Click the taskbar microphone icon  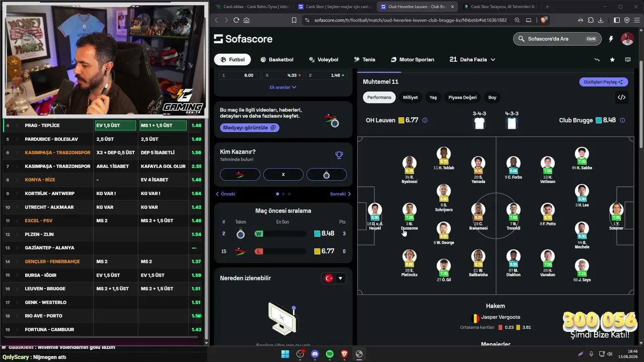(x=591, y=354)
